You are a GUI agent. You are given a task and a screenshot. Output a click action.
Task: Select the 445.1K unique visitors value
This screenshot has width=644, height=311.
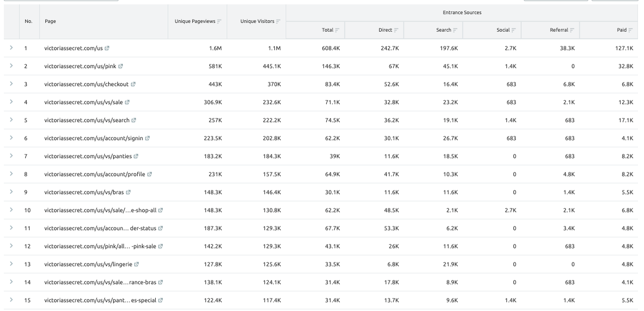(x=272, y=66)
